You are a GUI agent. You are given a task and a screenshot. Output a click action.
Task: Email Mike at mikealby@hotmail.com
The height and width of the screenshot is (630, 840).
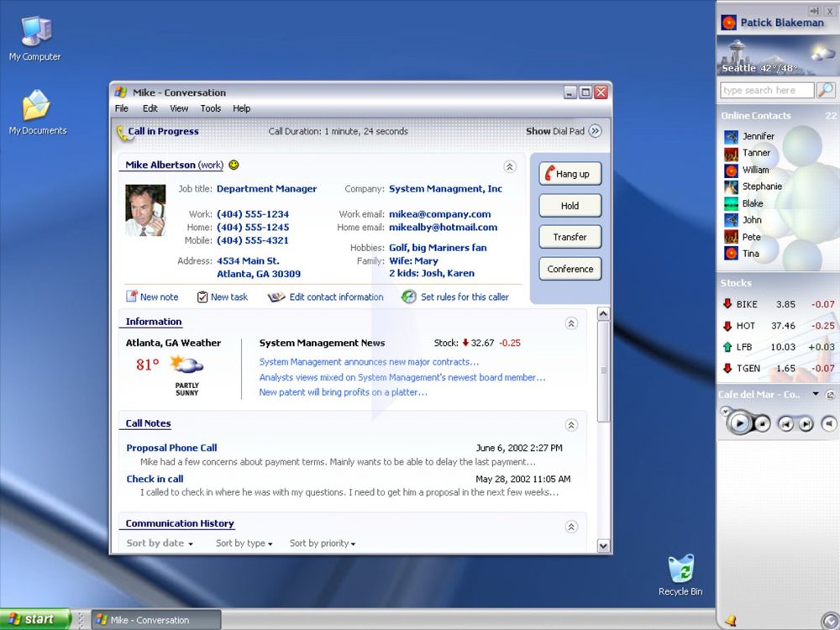pos(443,227)
